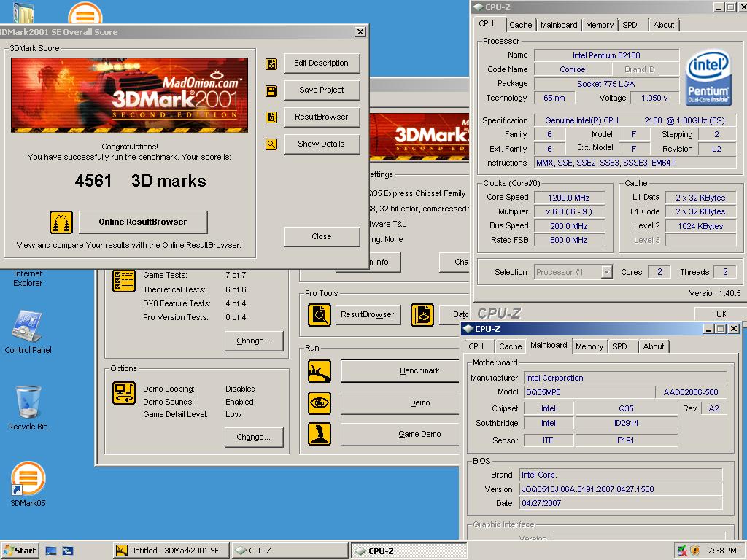
Task: Click the Batch run documents icon
Action: pyautogui.click(x=422, y=315)
